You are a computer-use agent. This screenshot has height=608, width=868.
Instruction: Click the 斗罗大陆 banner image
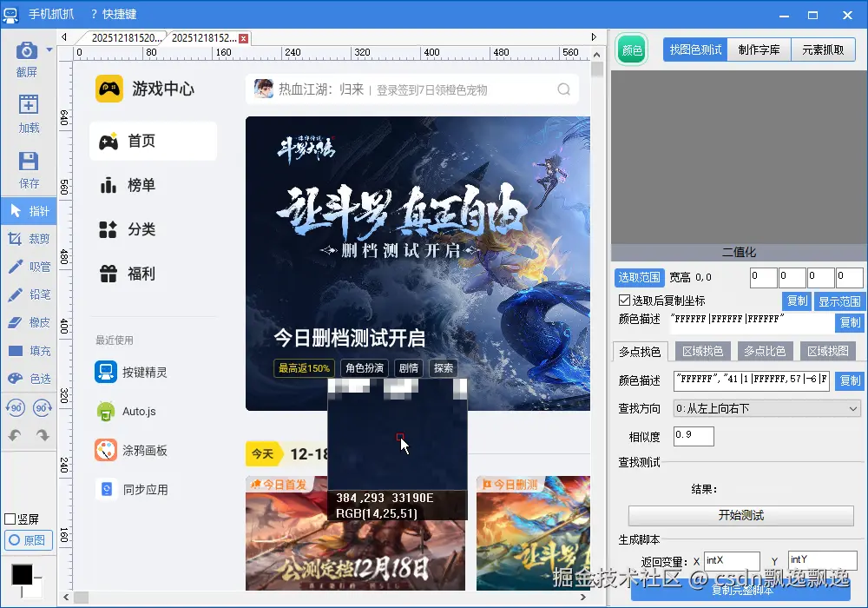[x=418, y=263]
